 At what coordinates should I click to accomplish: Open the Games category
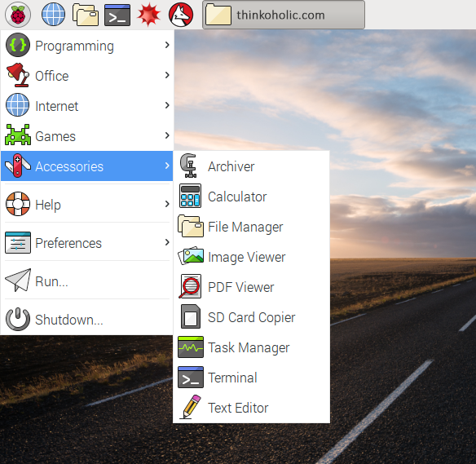click(87, 135)
